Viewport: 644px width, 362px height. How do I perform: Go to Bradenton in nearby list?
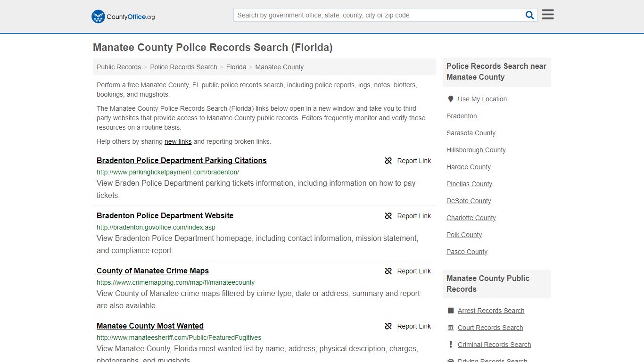pyautogui.click(x=462, y=116)
